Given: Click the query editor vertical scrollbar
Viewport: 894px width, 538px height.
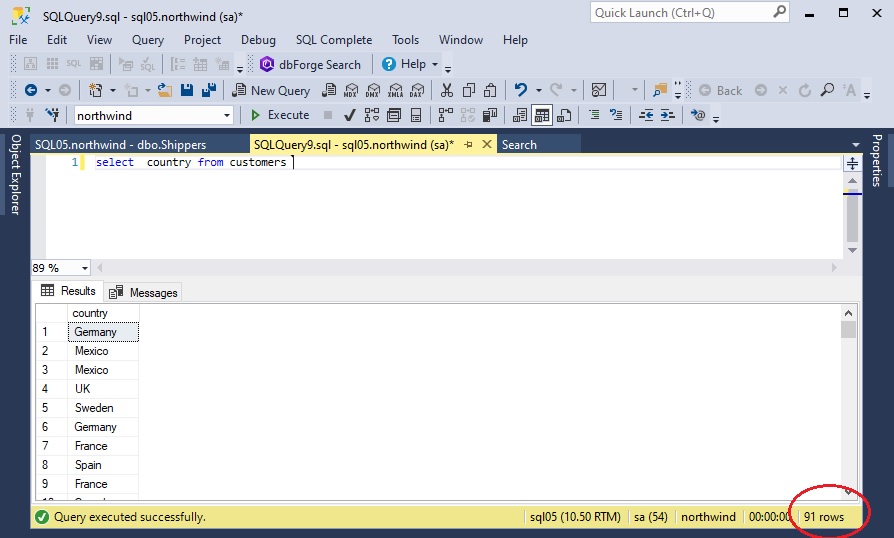Looking at the screenshot, I should click(852, 214).
